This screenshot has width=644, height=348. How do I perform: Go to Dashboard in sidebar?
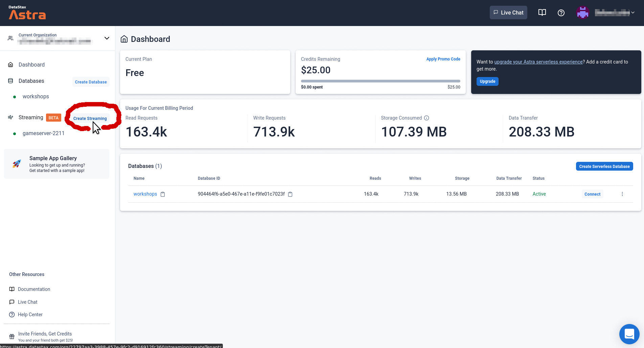click(31, 65)
